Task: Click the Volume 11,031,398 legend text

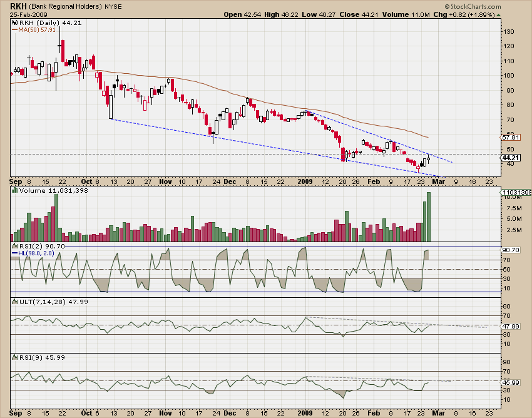Action: tap(54, 190)
